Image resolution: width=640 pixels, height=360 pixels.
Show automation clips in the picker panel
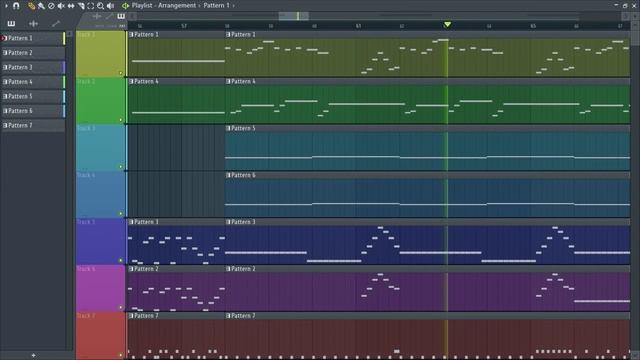[x=56, y=24]
